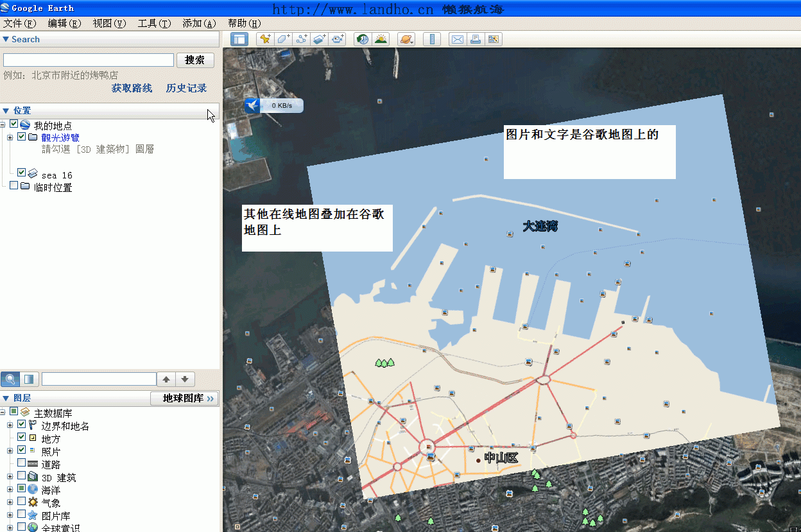Show historical imagery clock icon
Image resolution: width=801 pixels, height=532 pixels.
tap(363, 39)
